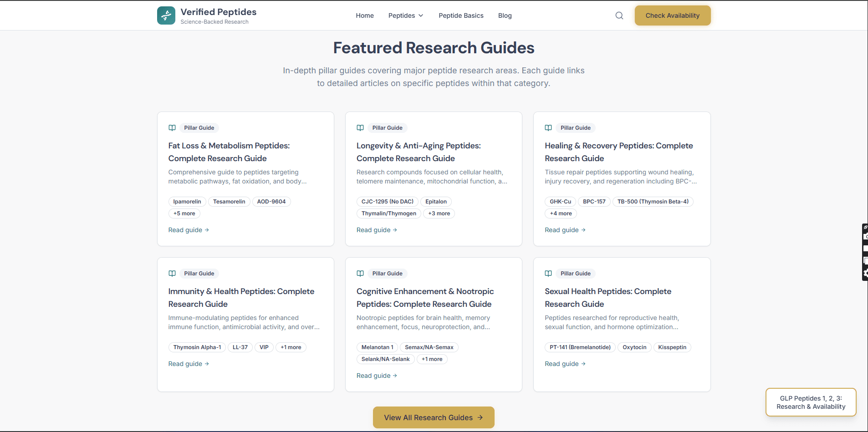Click the book icon on Longevity guide card
The image size is (868, 432).
pos(360,128)
